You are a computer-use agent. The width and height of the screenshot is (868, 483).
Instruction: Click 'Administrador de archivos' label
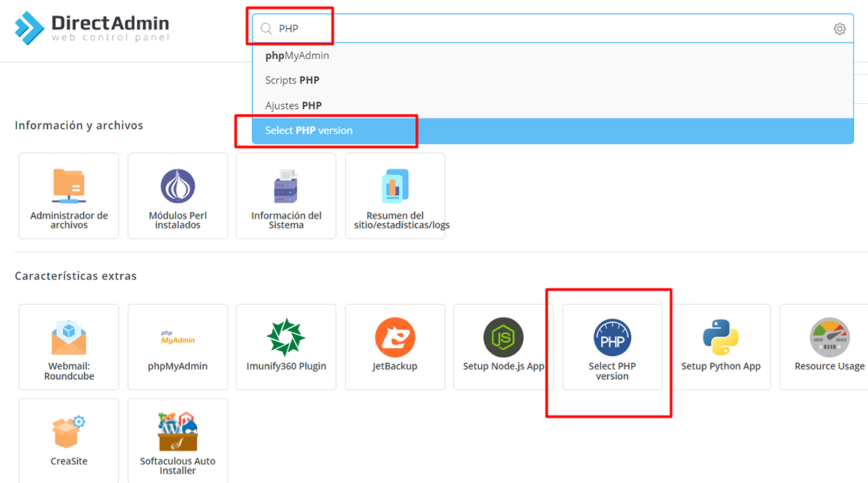coord(68,220)
